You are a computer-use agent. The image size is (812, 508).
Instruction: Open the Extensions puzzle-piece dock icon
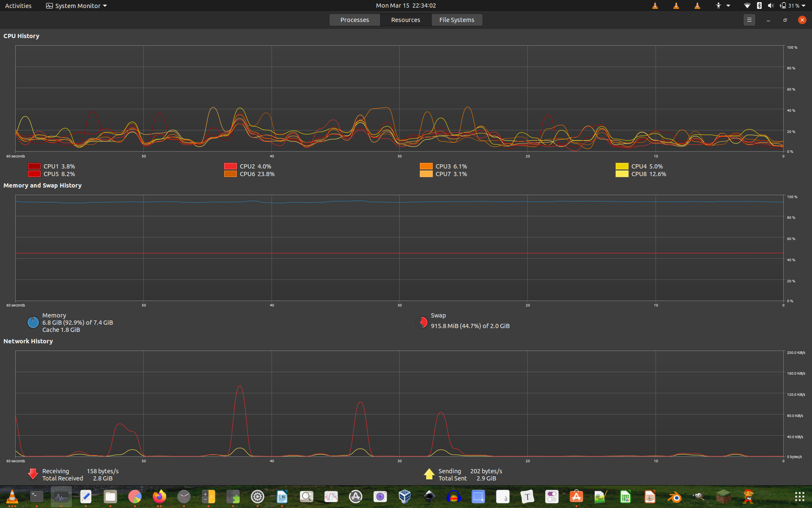(x=233, y=497)
